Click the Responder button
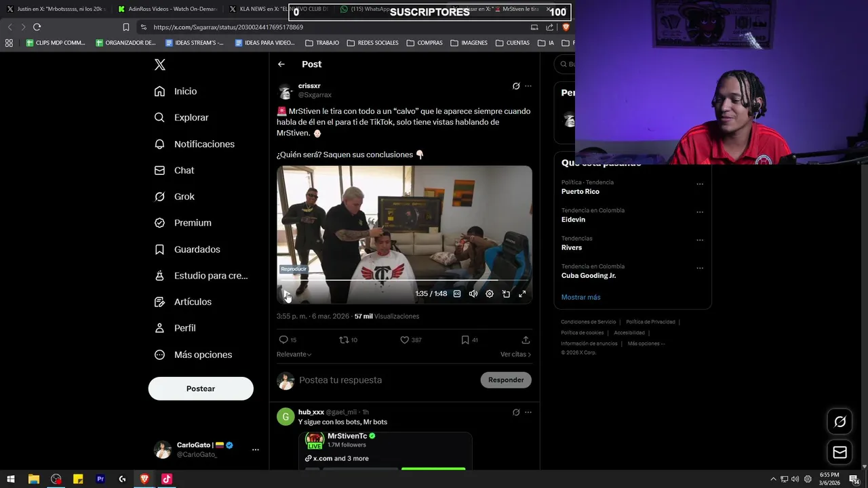The image size is (868, 488). [x=506, y=380]
